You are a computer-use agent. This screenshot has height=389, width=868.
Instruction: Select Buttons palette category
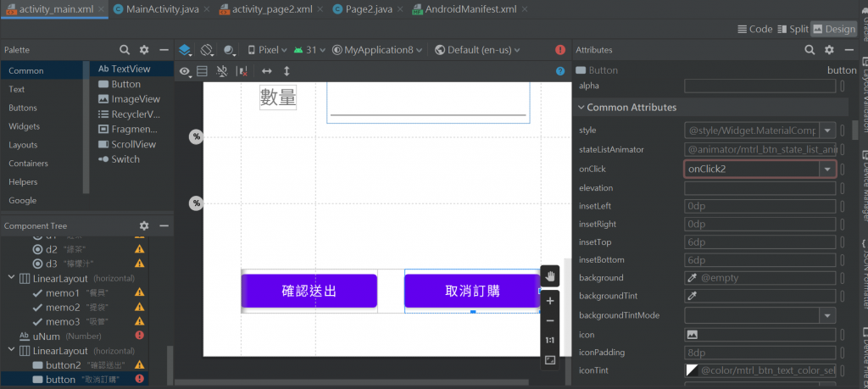click(x=23, y=108)
